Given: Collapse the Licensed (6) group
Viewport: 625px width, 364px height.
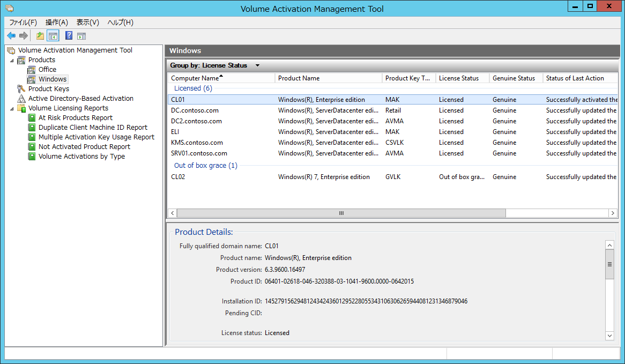Looking at the screenshot, I should pyautogui.click(x=193, y=88).
